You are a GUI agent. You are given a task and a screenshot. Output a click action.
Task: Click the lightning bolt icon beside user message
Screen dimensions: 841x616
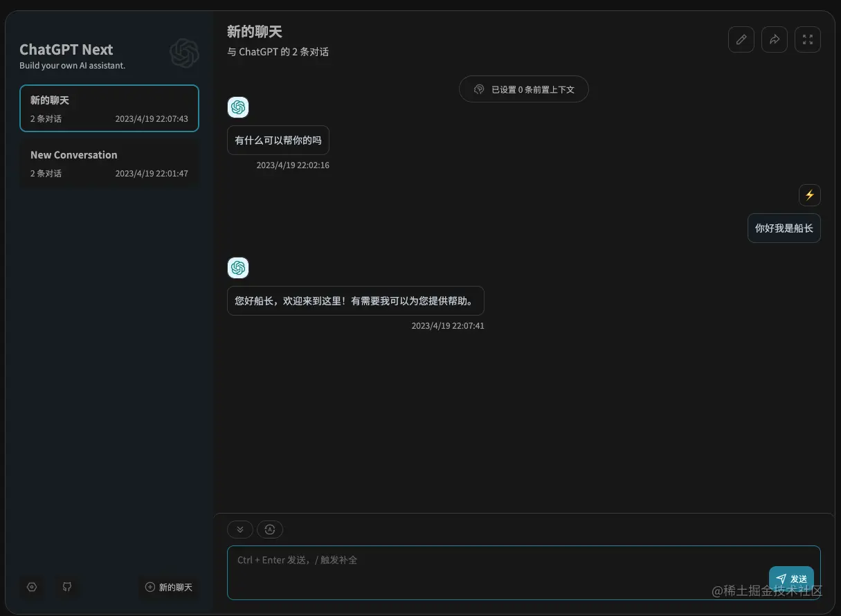tap(810, 195)
